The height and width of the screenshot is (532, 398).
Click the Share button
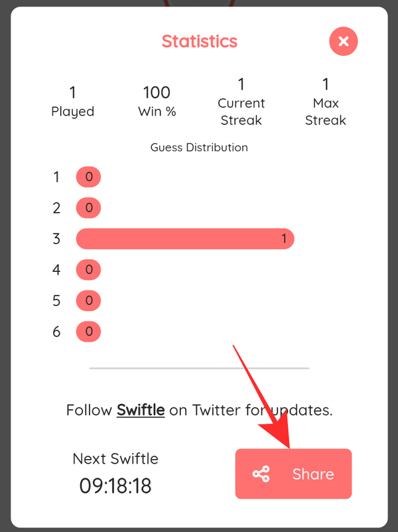(293, 474)
